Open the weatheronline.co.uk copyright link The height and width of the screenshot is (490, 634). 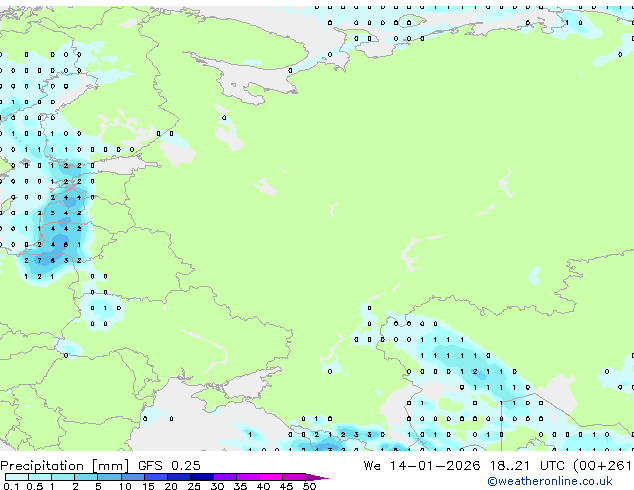(x=550, y=481)
